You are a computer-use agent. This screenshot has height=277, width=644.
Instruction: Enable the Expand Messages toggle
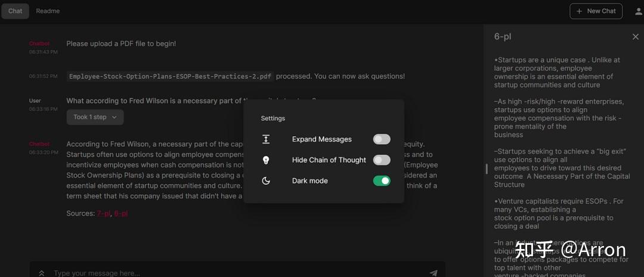(382, 139)
